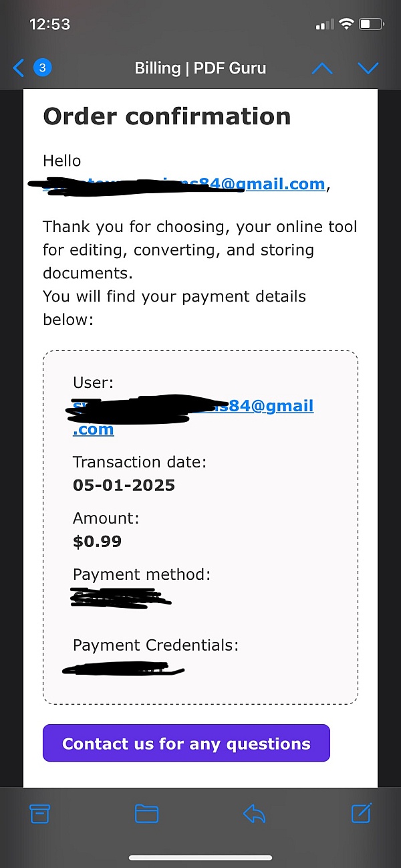Viewport: 401px width, 868px height.
Task: Open the unread count badge showing 3
Action: pos(42,68)
